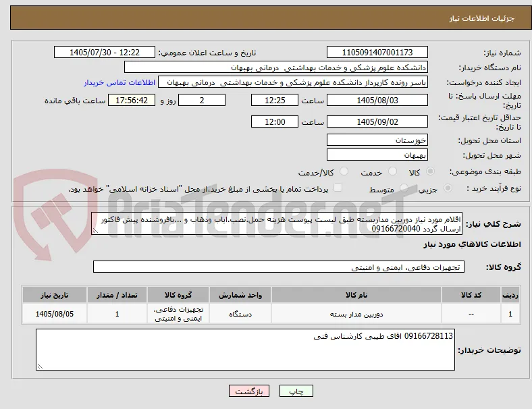Click the need date cell 1405/08/05
532x409 pixels.
click(55, 314)
